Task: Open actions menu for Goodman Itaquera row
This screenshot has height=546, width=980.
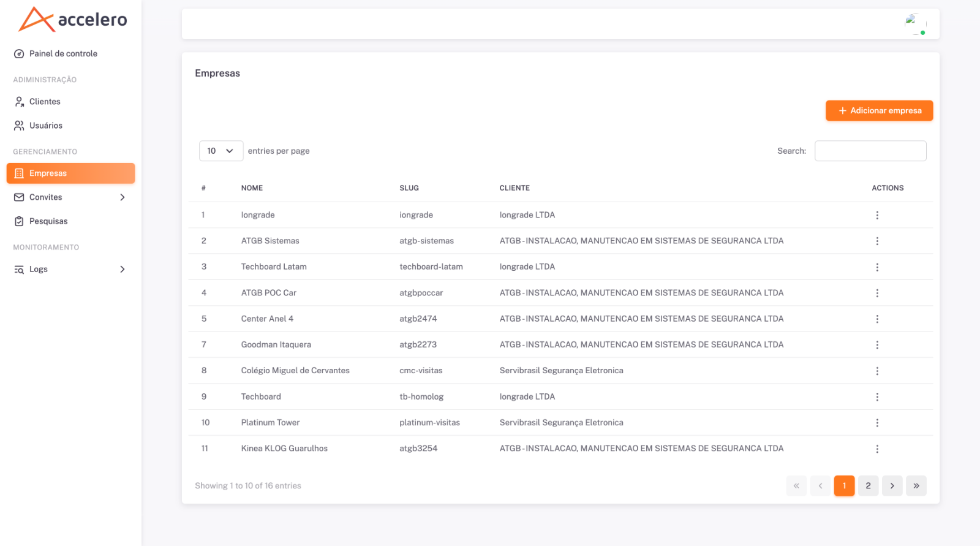Action: (877, 345)
